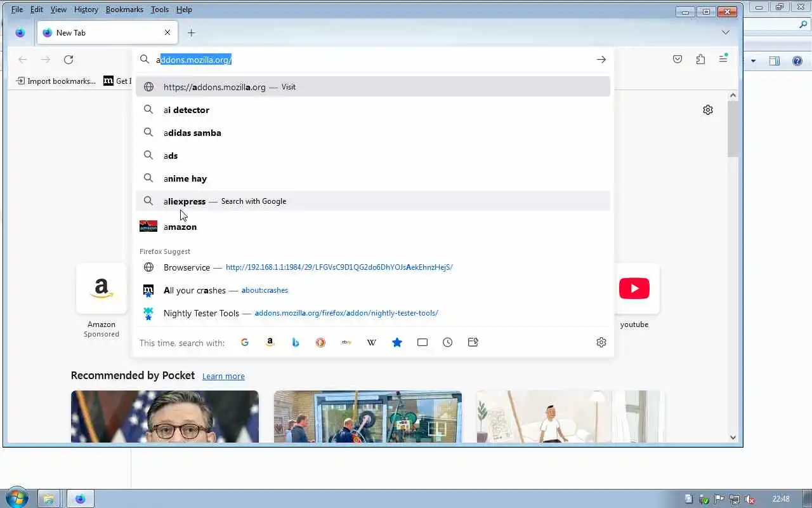Search this time with Amazon
Screen dimensions: 812x508
(x=270, y=342)
